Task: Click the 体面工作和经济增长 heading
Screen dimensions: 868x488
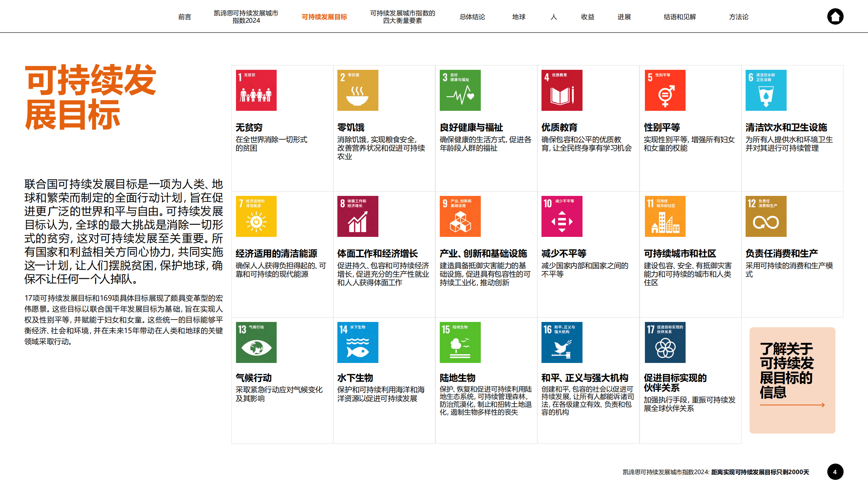Action: click(x=378, y=253)
